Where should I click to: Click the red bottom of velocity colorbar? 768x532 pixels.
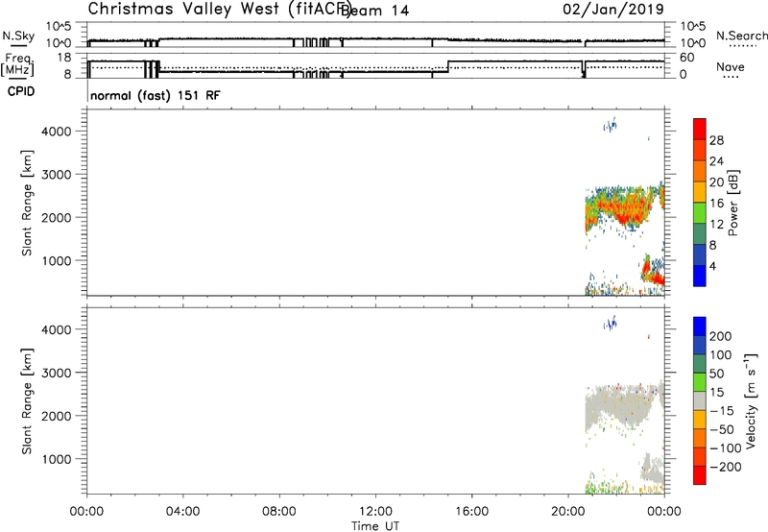coord(700,475)
